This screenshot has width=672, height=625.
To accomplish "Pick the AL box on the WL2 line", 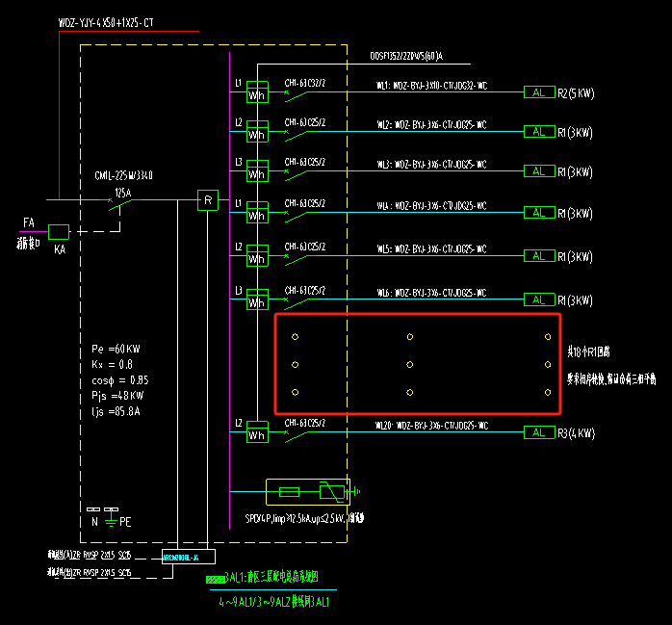I will click(539, 132).
